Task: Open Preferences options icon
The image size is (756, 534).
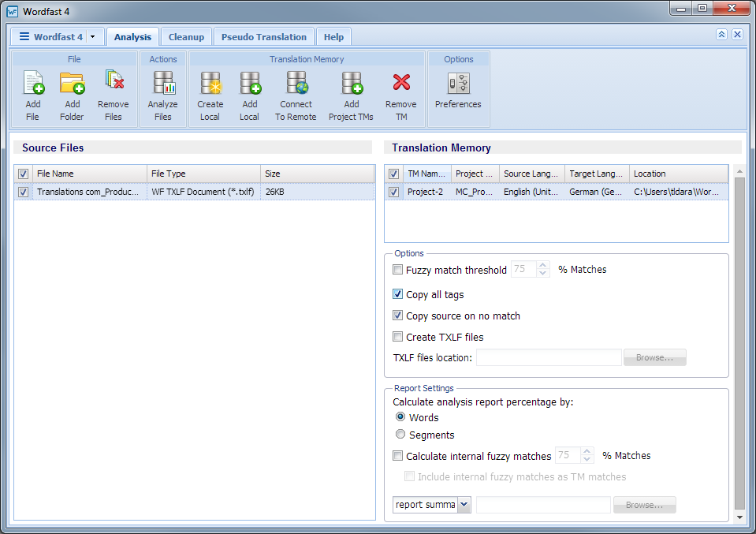Action: (458, 84)
